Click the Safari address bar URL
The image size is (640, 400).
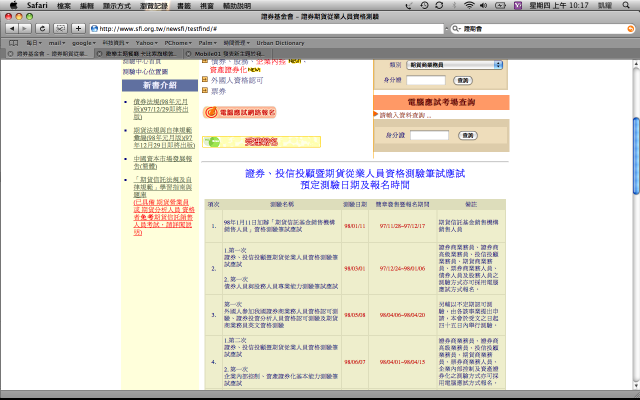267,29
